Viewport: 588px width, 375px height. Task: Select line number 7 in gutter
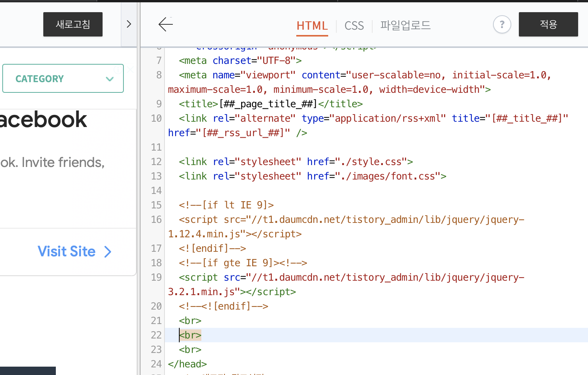coord(159,60)
